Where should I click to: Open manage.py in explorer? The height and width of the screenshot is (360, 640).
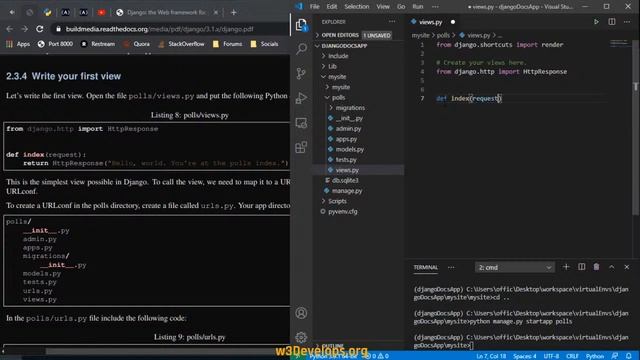pyautogui.click(x=347, y=191)
